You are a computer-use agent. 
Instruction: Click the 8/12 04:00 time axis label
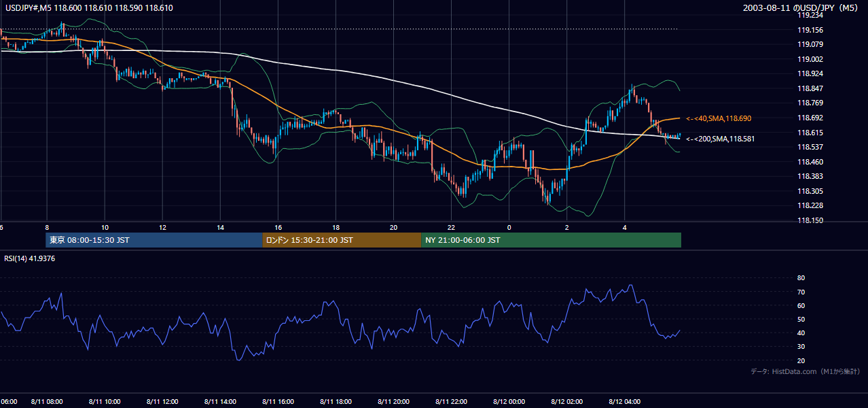pos(624,401)
